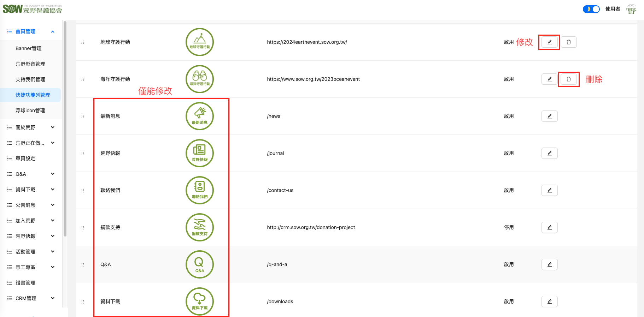Click the 聯絡我們 circular icon thumbnail

point(200,190)
